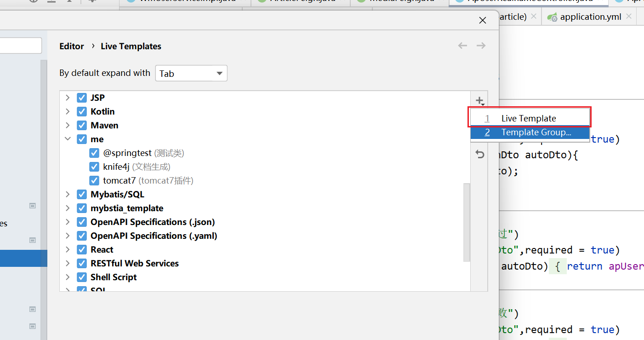Expand RESTful Web Services group
Viewport: 644px width, 340px height.
[x=68, y=263]
